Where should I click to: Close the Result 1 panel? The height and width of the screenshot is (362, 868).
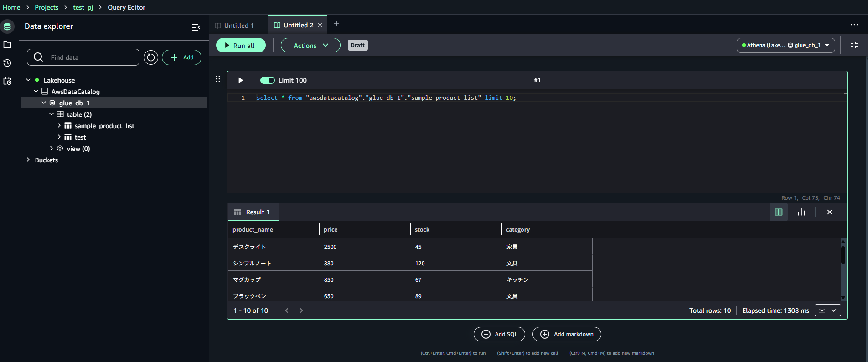point(829,212)
